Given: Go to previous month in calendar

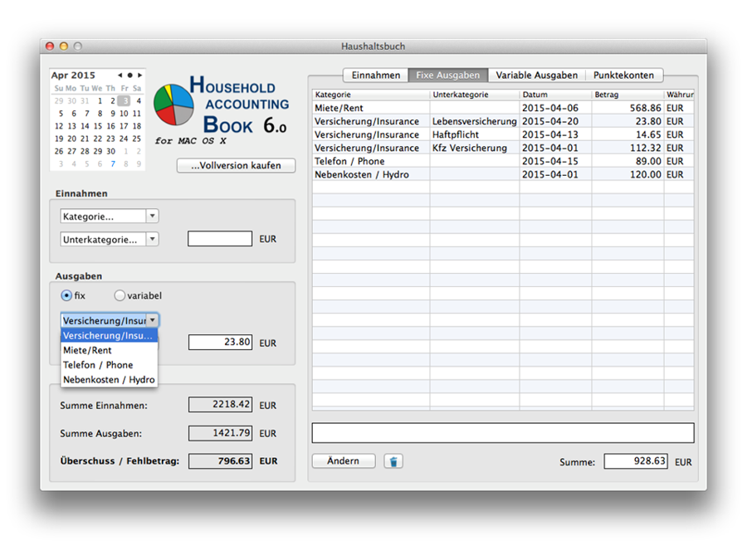Looking at the screenshot, I should pyautogui.click(x=120, y=75).
